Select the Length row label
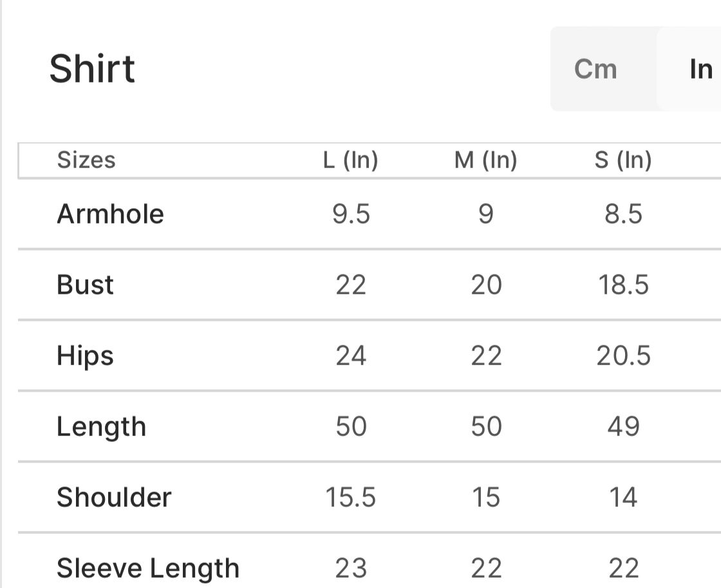721x588 pixels. tap(101, 426)
